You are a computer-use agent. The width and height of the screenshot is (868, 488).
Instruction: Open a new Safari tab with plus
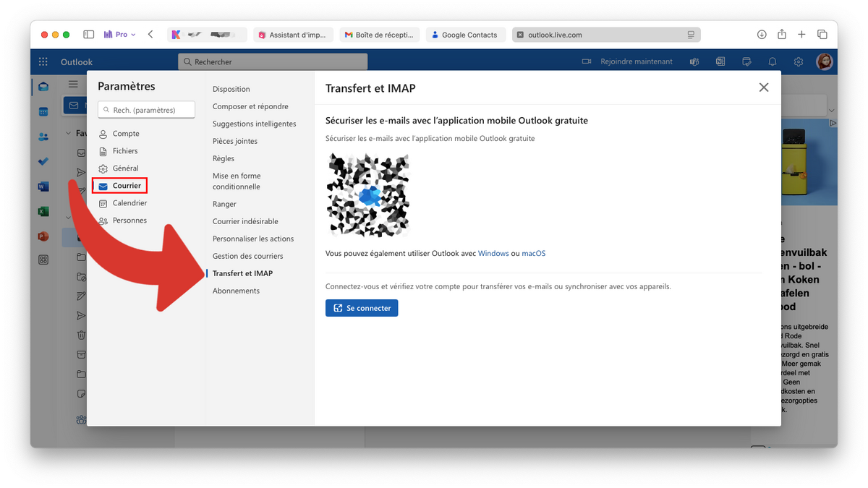tap(801, 35)
